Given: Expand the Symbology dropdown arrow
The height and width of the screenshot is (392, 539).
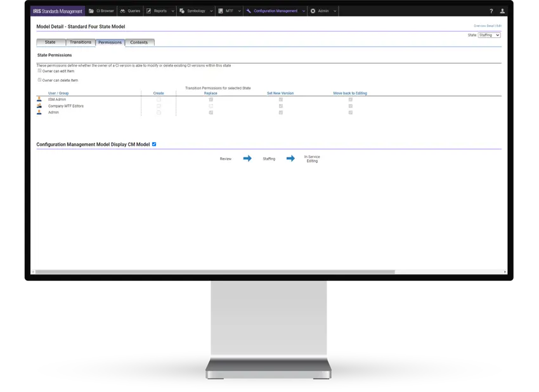Looking at the screenshot, I should click(x=211, y=10).
